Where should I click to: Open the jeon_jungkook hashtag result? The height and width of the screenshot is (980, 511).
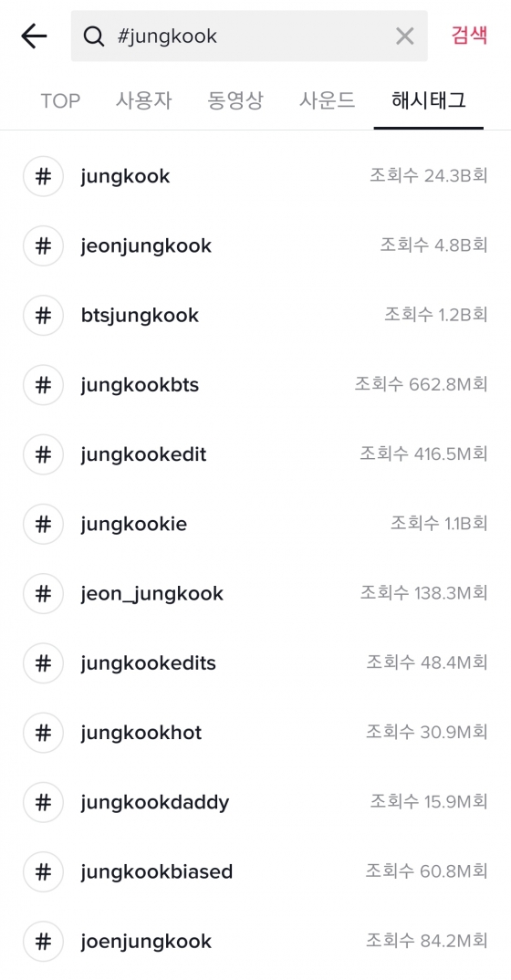point(255,593)
